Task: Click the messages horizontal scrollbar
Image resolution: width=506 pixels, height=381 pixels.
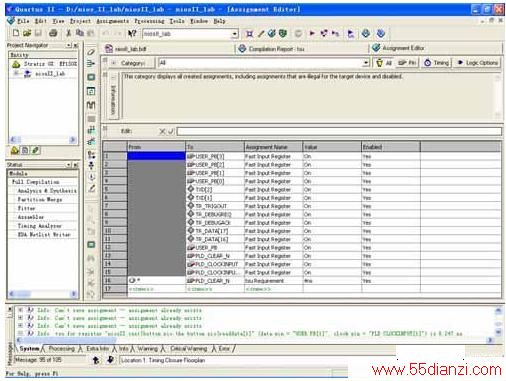Action: [x=254, y=340]
